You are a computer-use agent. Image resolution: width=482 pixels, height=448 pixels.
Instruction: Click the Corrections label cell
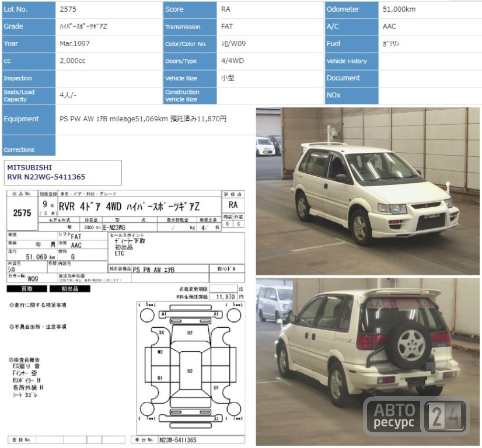tap(29, 145)
